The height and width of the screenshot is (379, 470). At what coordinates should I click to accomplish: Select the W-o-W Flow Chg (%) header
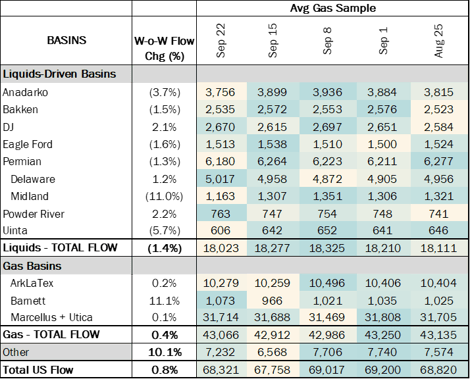tap(164, 48)
